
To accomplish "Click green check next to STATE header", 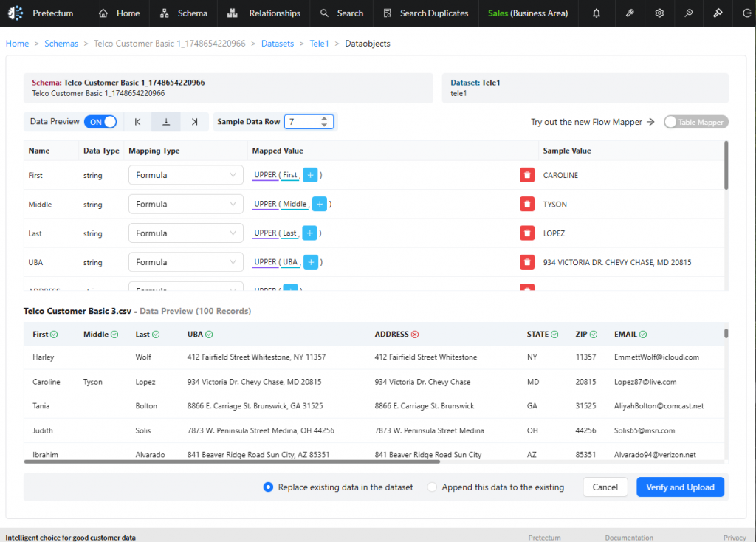I will click(554, 335).
